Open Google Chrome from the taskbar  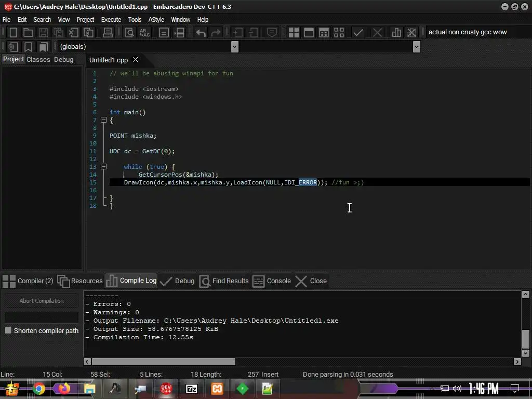tap(38, 389)
